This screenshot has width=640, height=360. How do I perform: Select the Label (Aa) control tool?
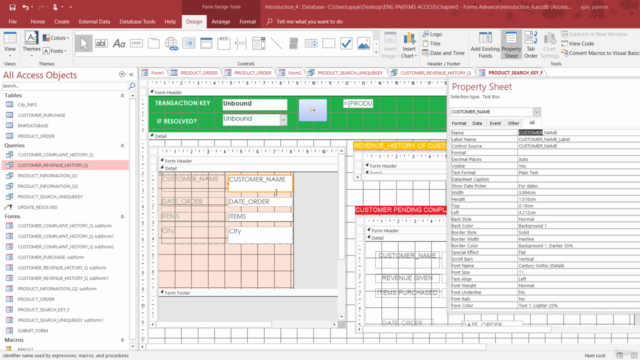[119, 43]
